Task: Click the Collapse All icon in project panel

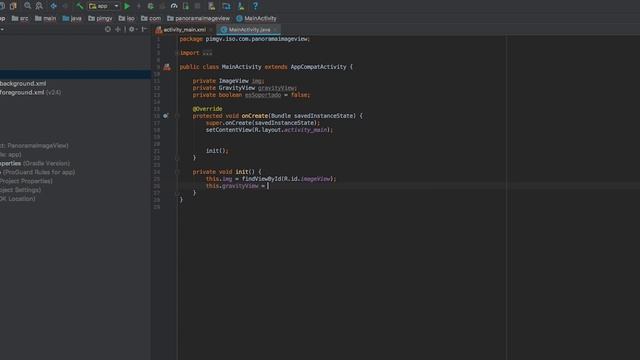Action: tap(118, 29)
